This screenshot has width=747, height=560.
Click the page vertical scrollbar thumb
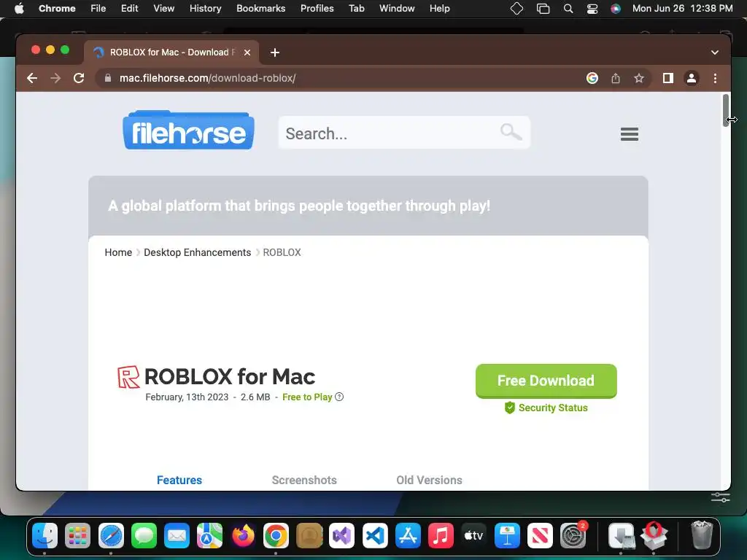[x=726, y=110]
